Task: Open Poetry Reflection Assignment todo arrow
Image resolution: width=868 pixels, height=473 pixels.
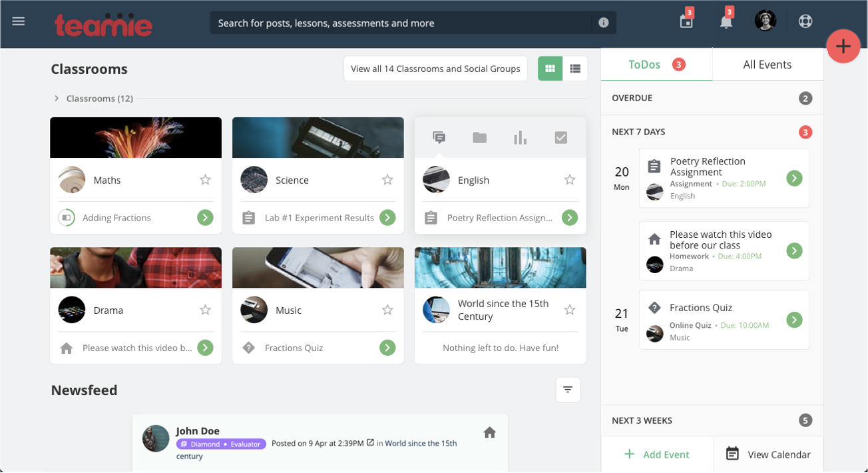Action: click(794, 178)
